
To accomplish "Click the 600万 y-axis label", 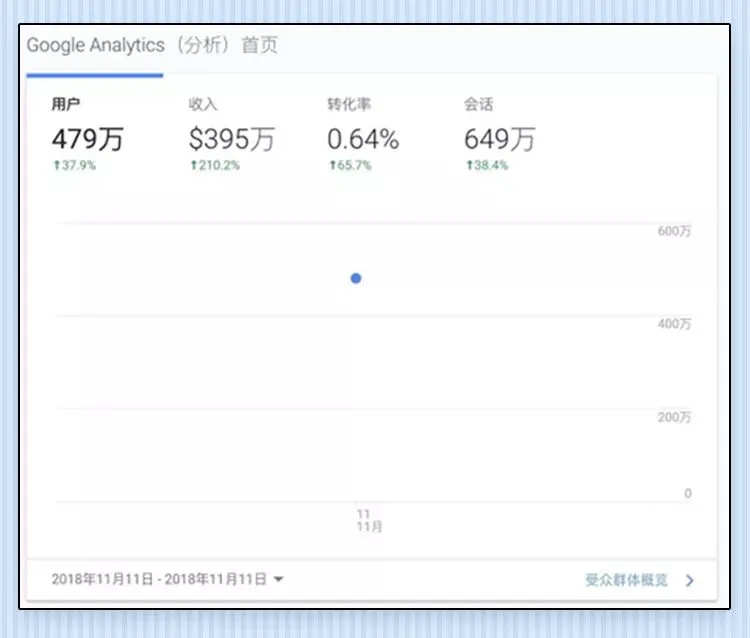I will coord(674,231).
